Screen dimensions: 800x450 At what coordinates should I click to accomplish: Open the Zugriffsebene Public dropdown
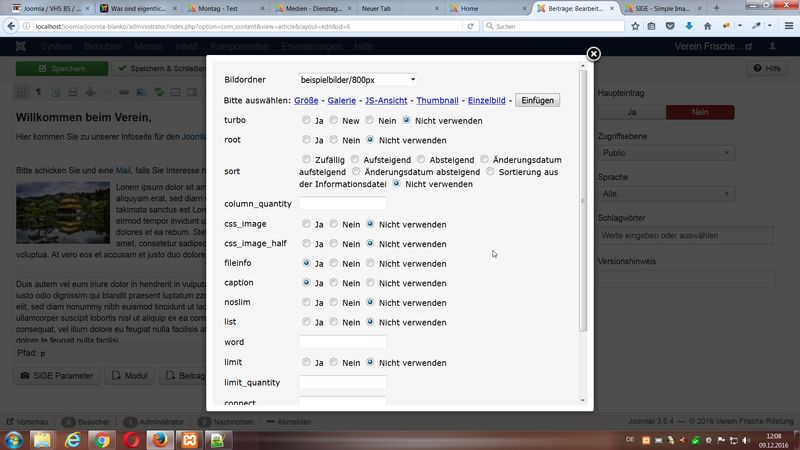point(666,153)
